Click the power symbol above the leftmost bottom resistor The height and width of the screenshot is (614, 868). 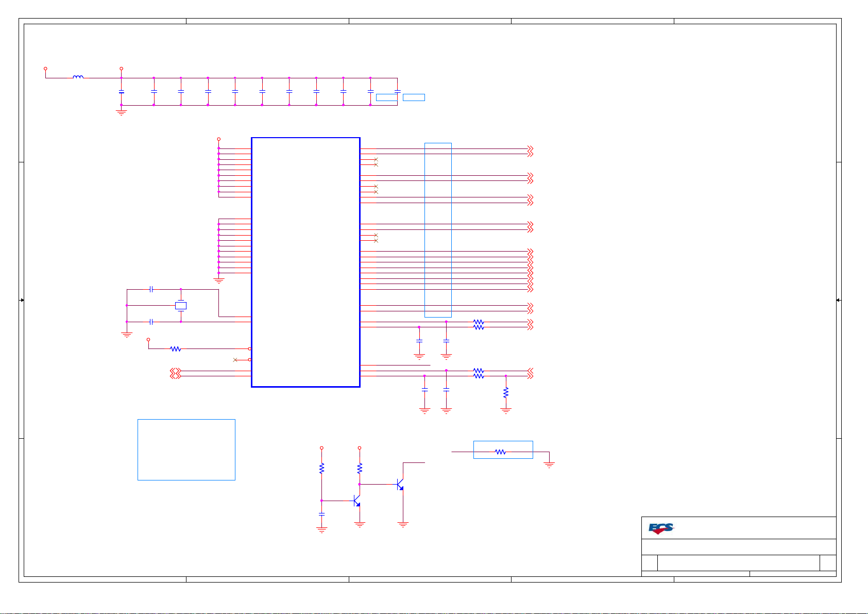[x=321, y=448]
